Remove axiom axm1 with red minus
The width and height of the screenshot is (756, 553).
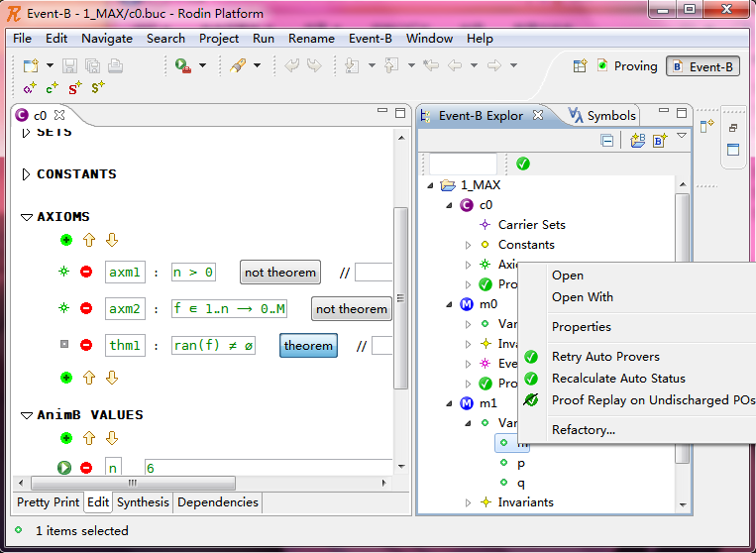click(86, 272)
